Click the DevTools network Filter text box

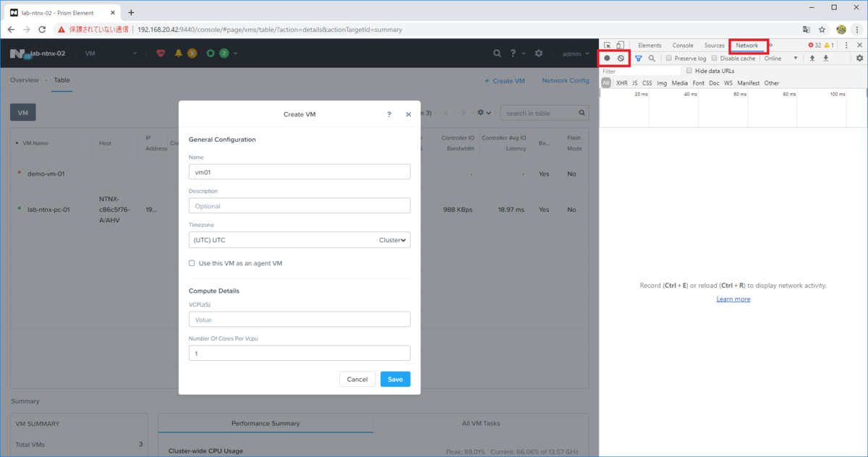click(x=641, y=71)
